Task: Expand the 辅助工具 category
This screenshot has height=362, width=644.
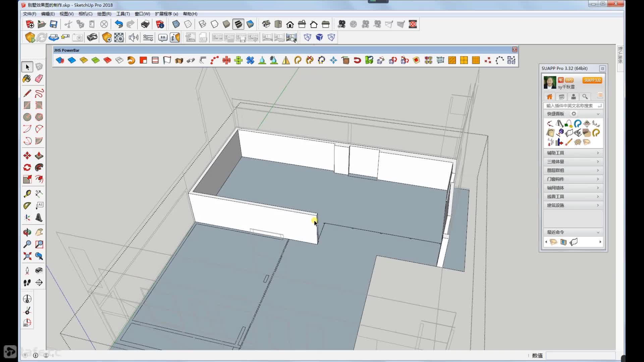Action: coord(573,153)
